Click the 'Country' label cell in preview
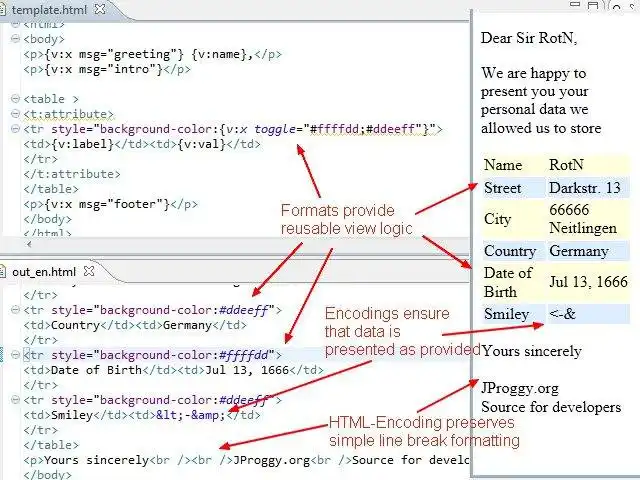Image resolution: width=640 pixels, height=480 pixels. pos(514,251)
